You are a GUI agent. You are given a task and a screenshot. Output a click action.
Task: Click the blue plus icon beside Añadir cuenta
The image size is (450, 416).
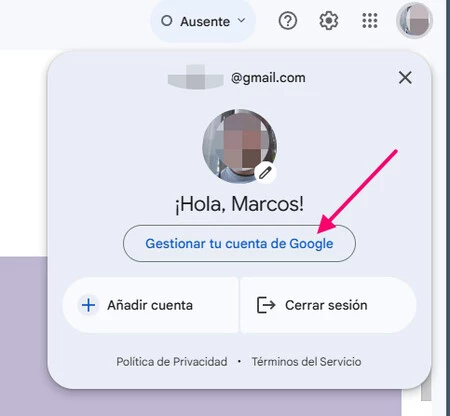(x=88, y=305)
